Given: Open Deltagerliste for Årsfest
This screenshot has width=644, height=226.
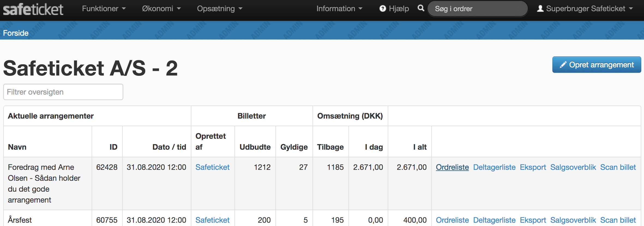Looking at the screenshot, I should coord(494,220).
